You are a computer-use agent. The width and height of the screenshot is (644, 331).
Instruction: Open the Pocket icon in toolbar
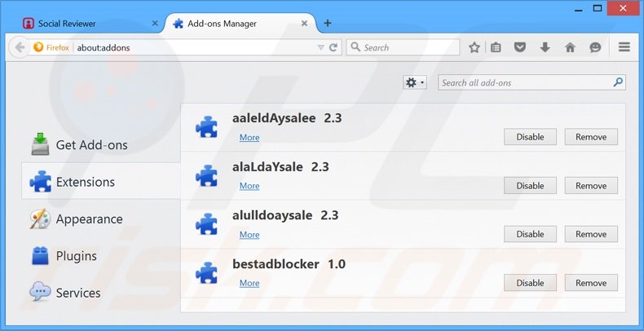(520, 47)
